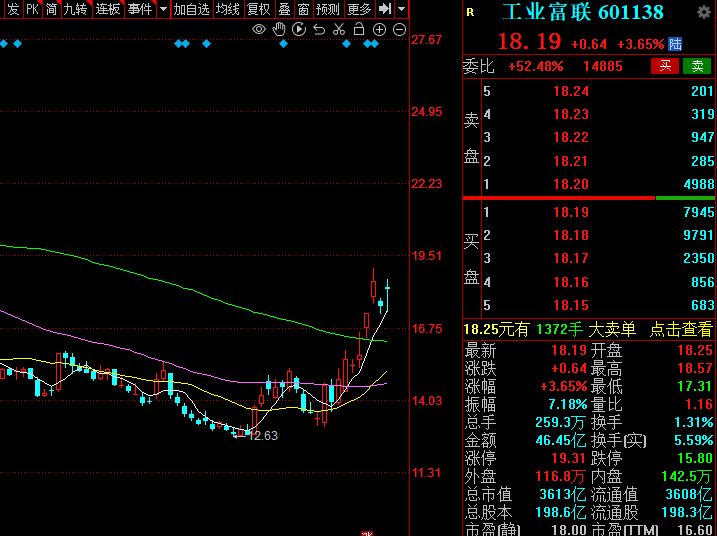Open dropdown arrow at toolbar end
The height and width of the screenshot is (536, 717).
401,9
